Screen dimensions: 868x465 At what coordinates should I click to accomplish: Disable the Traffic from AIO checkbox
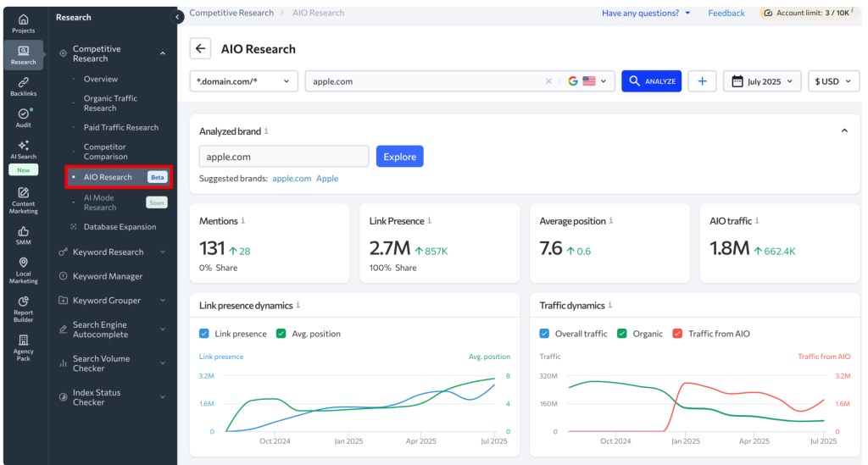[677, 334]
